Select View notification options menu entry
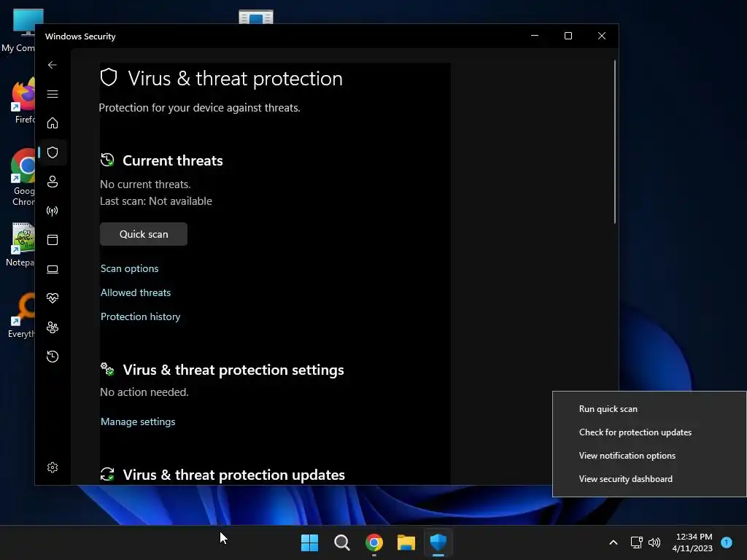The width and height of the screenshot is (747, 560). click(x=627, y=456)
